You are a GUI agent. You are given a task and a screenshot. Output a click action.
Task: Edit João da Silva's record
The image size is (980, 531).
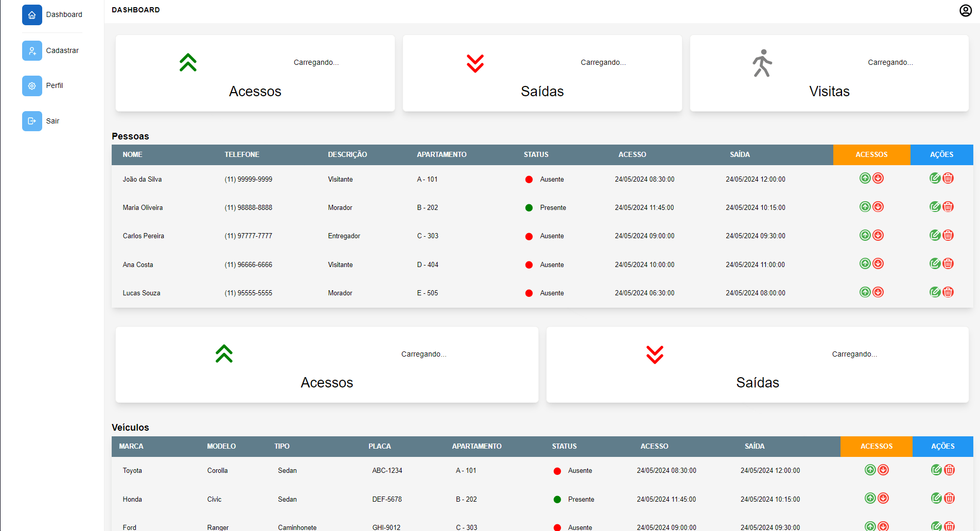click(x=935, y=178)
